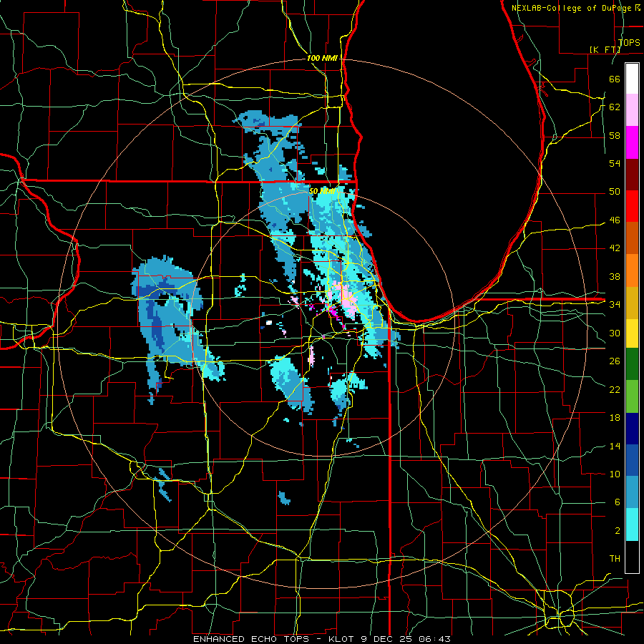Select the "30" legend value

click(615, 333)
